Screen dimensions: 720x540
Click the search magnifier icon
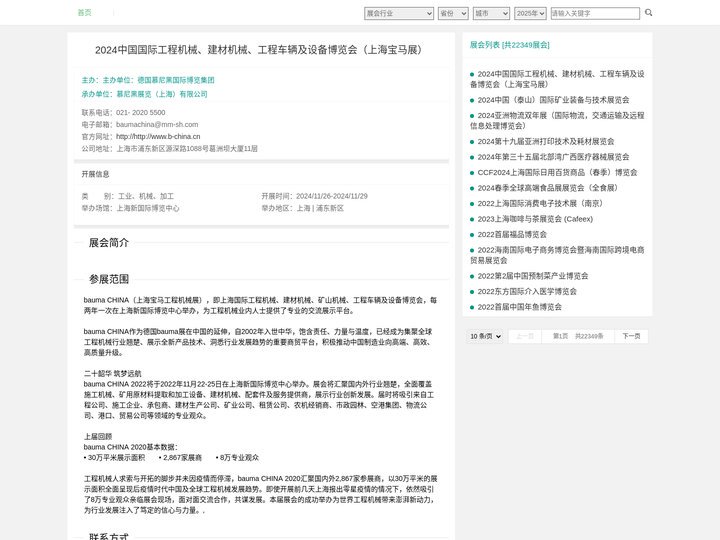point(648,13)
